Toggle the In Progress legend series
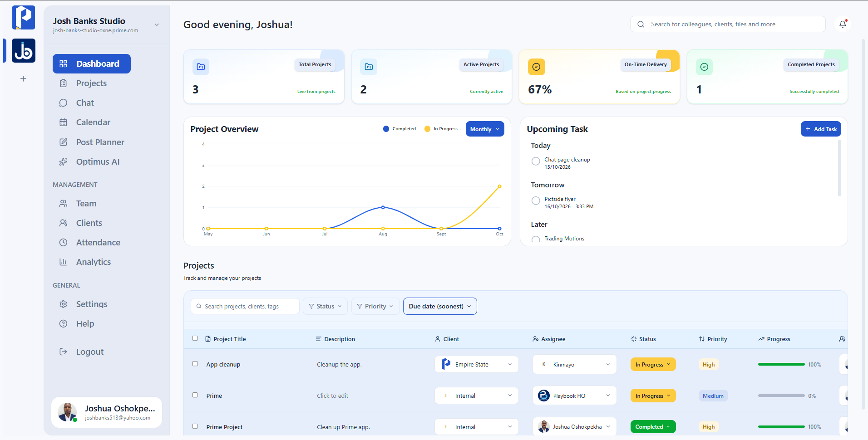 coord(441,129)
